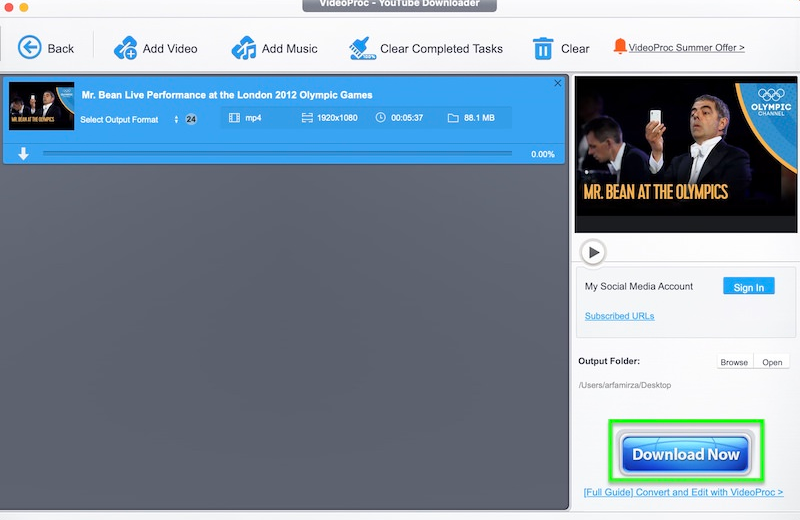Click the Clear Completed Tasks broom icon
This screenshot has height=520, width=800.
(362, 48)
